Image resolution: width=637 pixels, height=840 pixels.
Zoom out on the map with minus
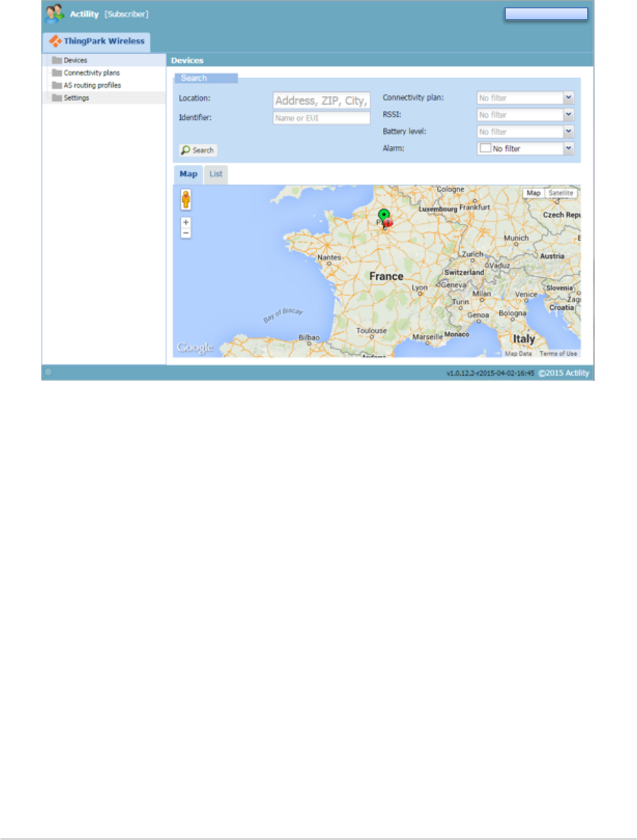click(186, 233)
